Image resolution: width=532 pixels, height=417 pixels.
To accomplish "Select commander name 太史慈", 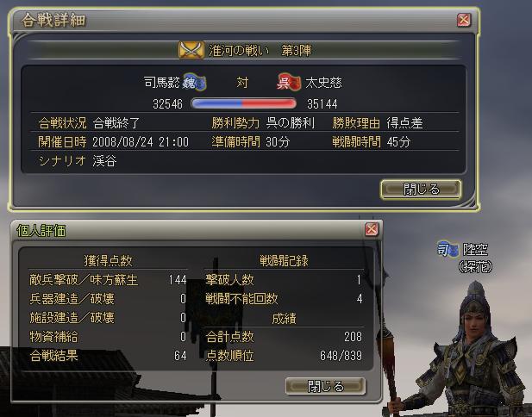I will pos(323,83).
